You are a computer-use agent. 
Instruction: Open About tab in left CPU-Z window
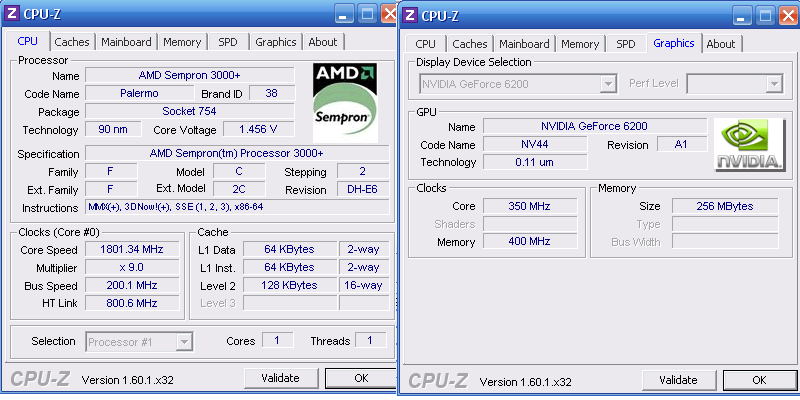[x=323, y=42]
